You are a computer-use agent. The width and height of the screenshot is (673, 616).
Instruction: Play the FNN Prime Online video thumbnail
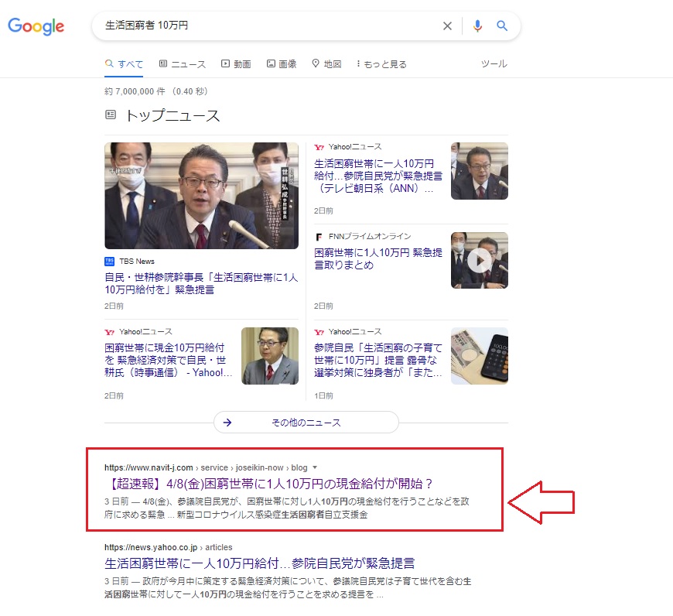[x=480, y=261]
